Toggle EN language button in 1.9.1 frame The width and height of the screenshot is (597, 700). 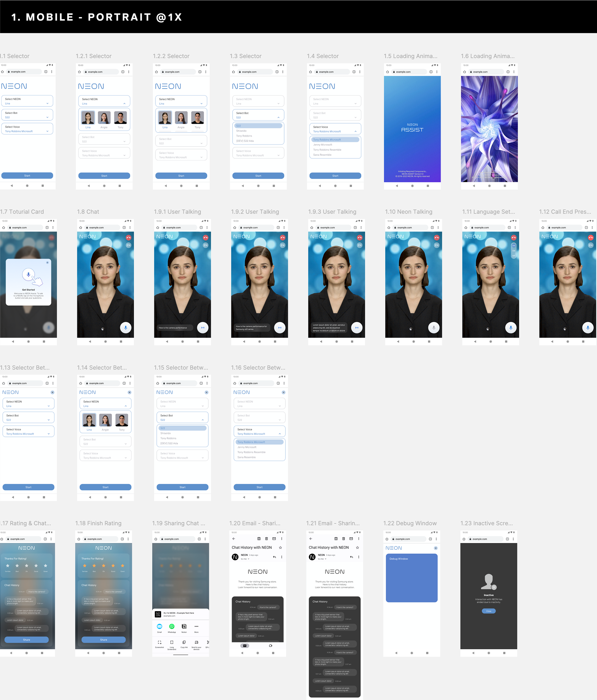click(x=205, y=245)
